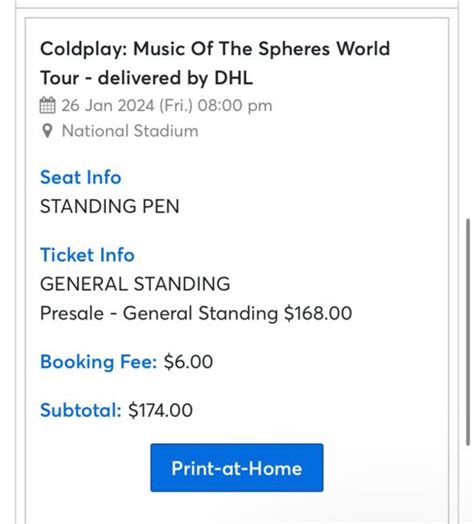Click the Booking Fee label
The height and width of the screenshot is (524, 474).
tap(99, 362)
